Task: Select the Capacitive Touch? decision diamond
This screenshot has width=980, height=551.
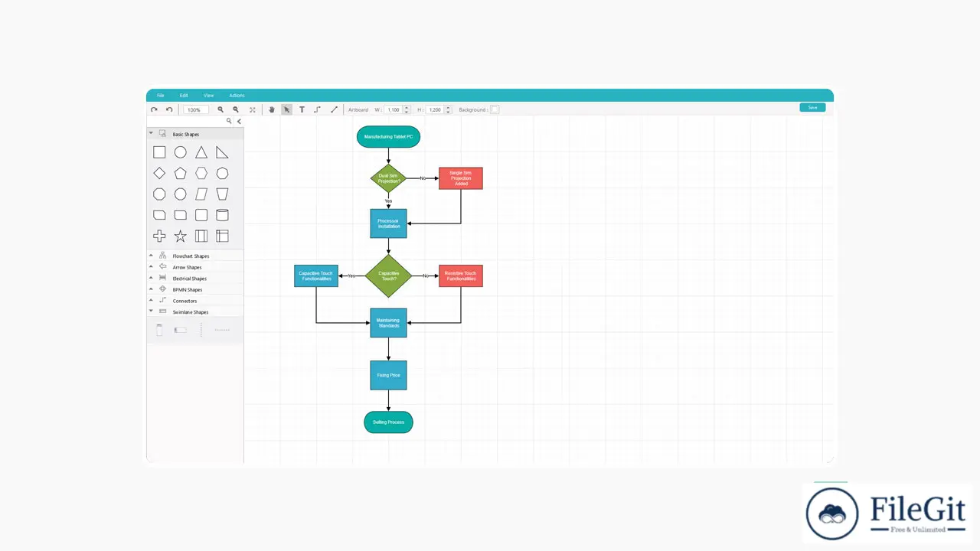Action: point(388,275)
